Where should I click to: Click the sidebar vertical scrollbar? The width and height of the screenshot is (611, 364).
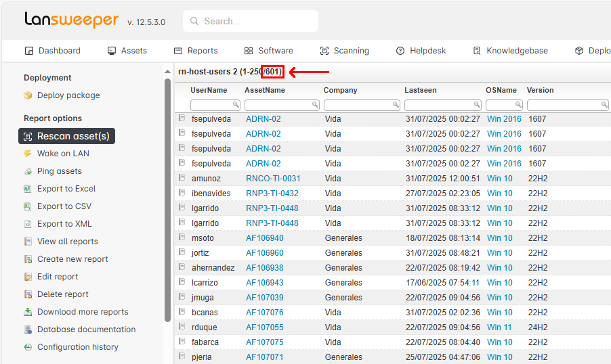point(167,203)
